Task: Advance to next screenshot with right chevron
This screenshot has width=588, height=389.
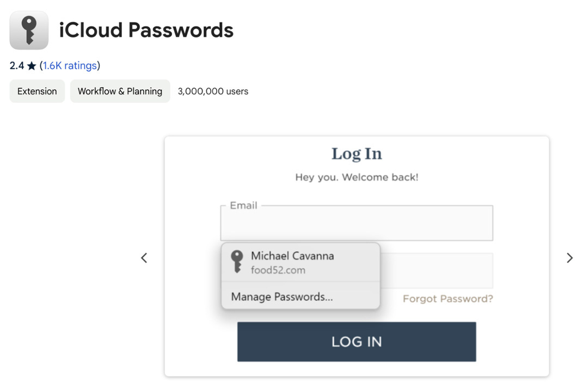Action: tap(569, 258)
